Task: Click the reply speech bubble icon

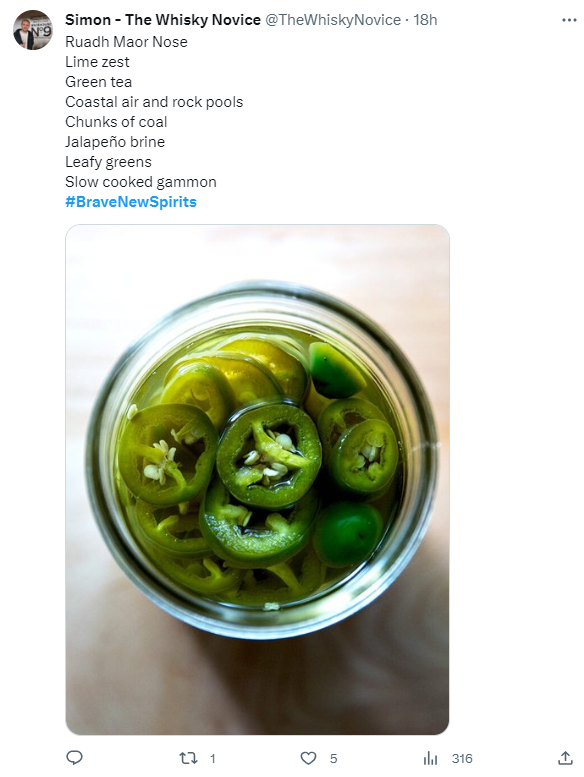Action: coord(74,758)
